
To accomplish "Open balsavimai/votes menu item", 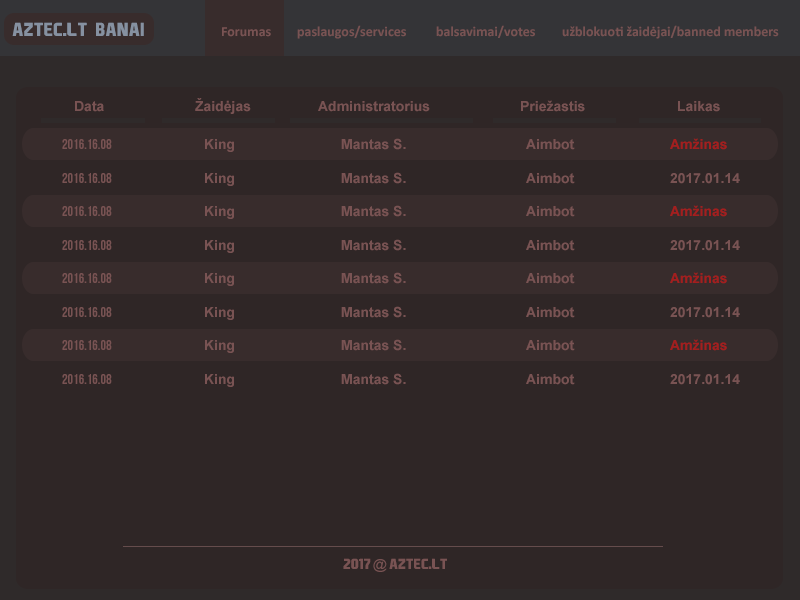I will [485, 32].
